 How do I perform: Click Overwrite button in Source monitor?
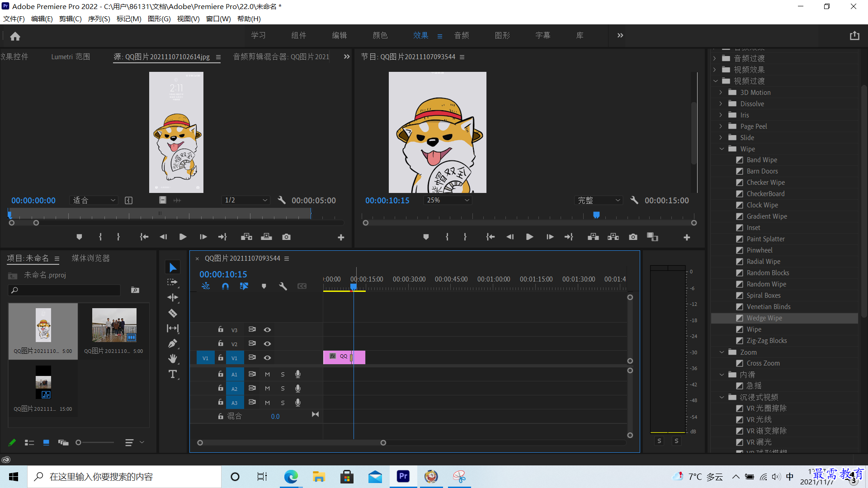266,237
